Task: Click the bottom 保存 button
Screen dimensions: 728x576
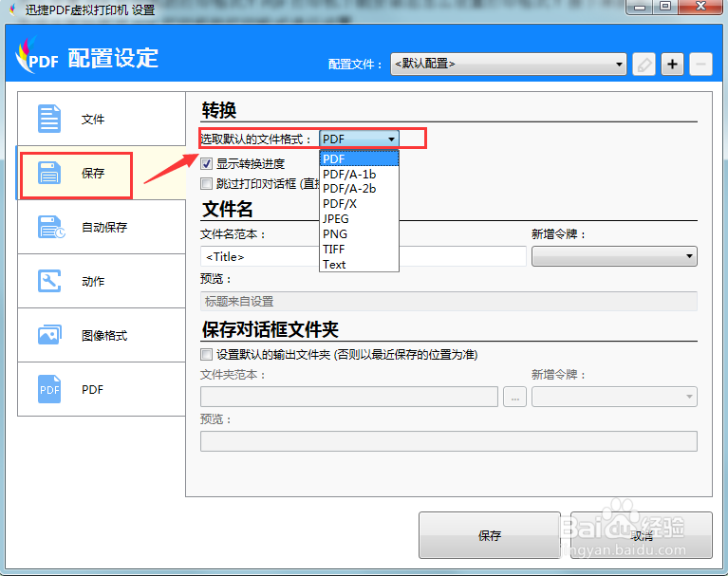Action: [490, 535]
